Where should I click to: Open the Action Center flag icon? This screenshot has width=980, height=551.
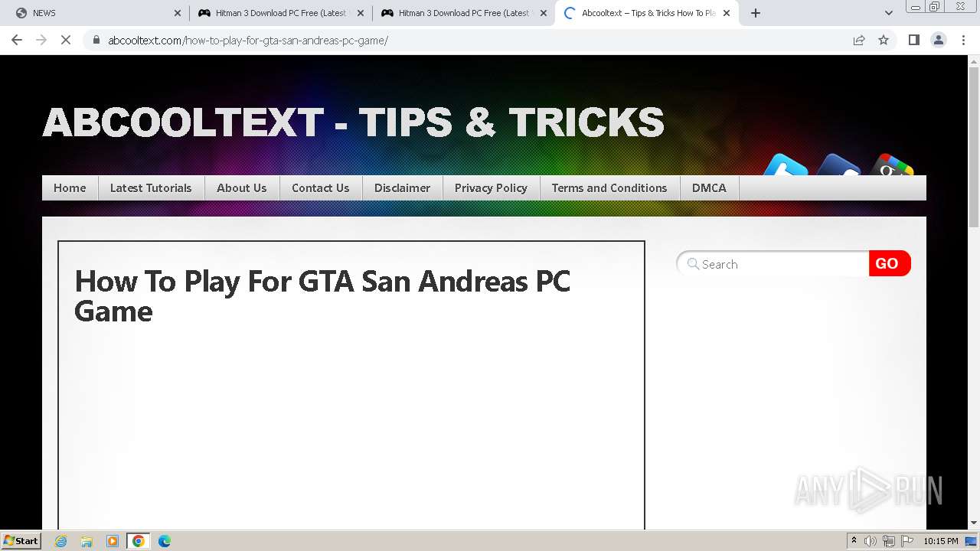pyautogui.click(x=907, y=541)
